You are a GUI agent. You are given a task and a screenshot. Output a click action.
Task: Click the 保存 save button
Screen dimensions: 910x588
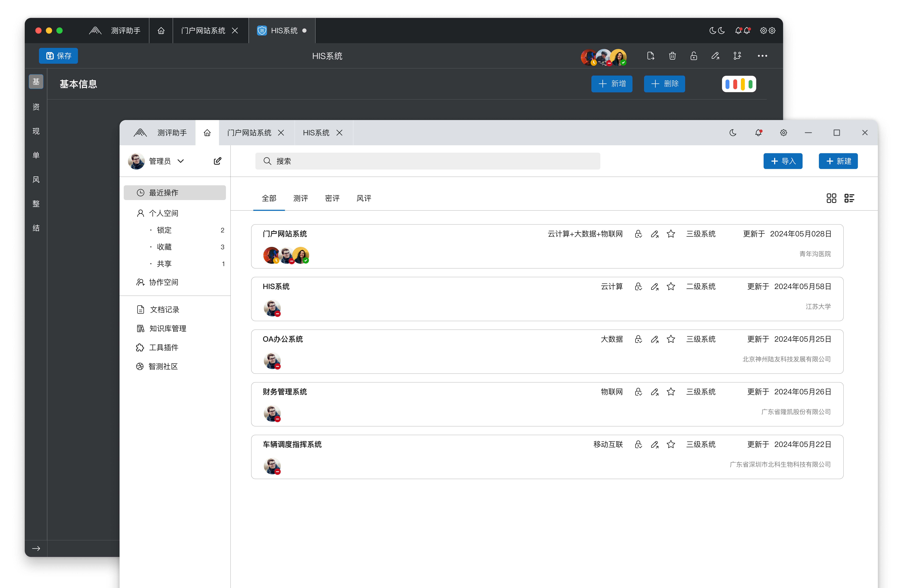58,56
